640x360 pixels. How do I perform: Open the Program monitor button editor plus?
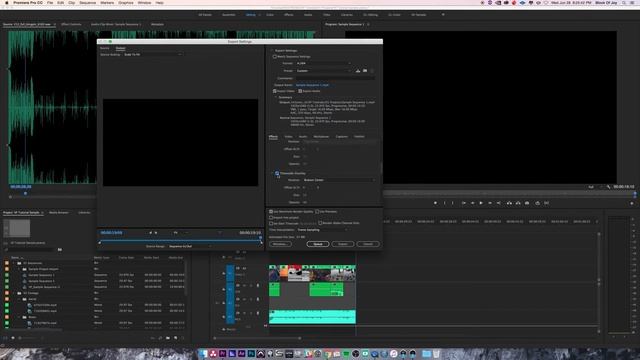click(631, 203)
